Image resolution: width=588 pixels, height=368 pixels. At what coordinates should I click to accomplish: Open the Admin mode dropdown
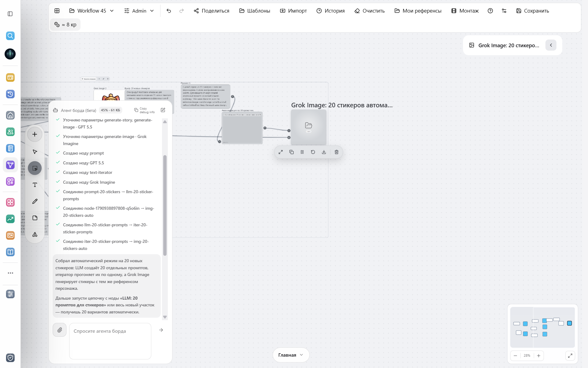[139, 11]
